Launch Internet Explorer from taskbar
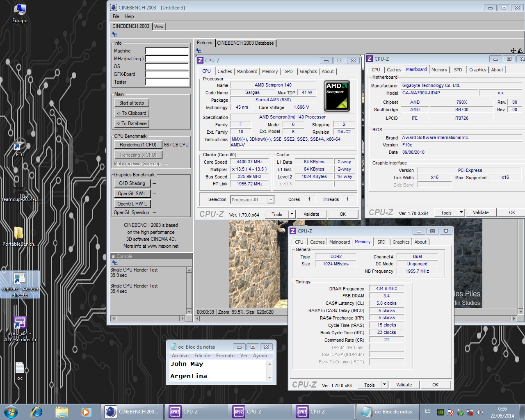The height and width of the screenshot is (420, 525). click(37, 411)
